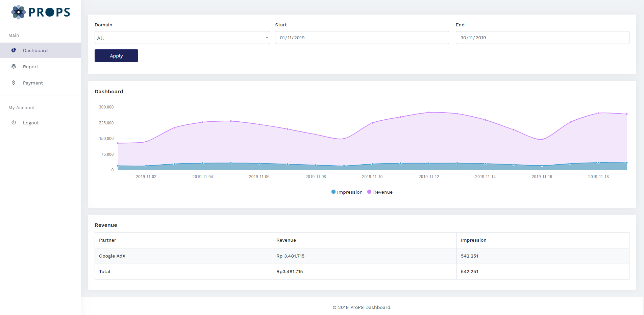The image size is (644, 315).
Task: Click the 2019-11-18 axis label
Action: point(598,177)
